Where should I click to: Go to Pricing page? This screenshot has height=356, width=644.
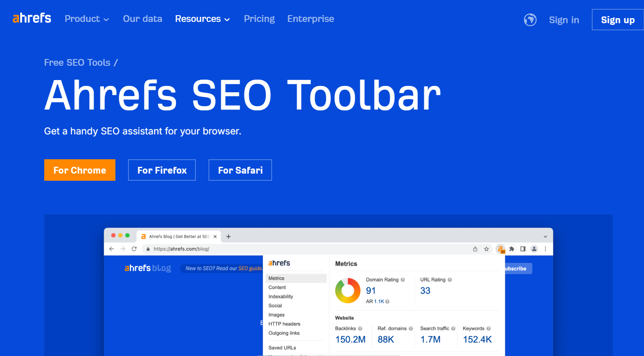pyautogui.click(x=259, y=19)
